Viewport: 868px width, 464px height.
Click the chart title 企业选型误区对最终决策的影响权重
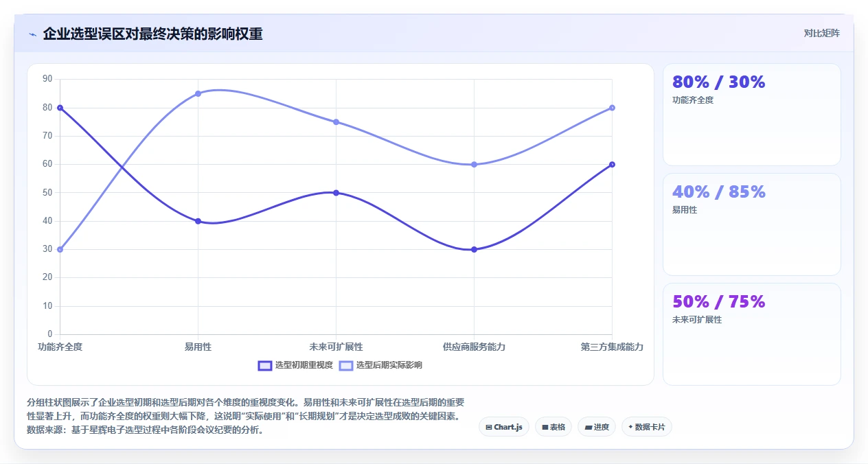pyautogui.click(x=152, y=34)
